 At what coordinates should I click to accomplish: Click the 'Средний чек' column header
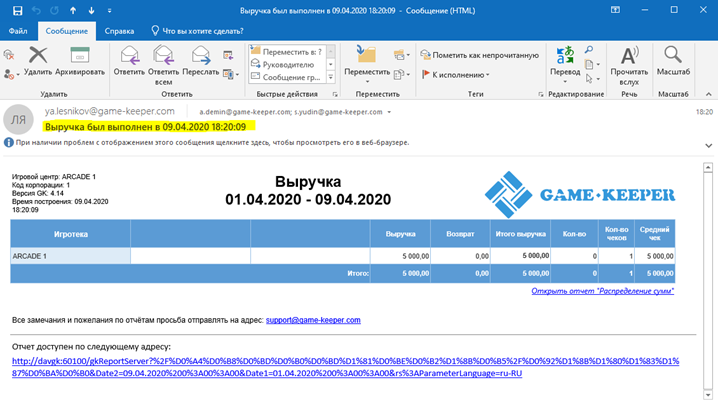pos(654,234)
